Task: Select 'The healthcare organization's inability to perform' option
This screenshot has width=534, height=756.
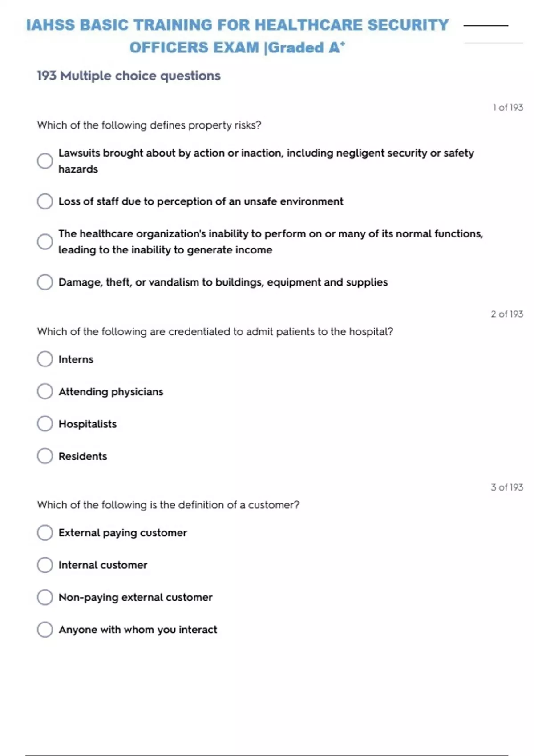Action: point(45,242)
